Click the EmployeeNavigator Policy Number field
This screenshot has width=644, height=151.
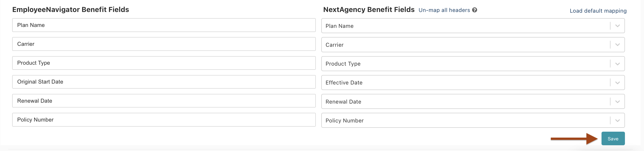click(164, 120)
